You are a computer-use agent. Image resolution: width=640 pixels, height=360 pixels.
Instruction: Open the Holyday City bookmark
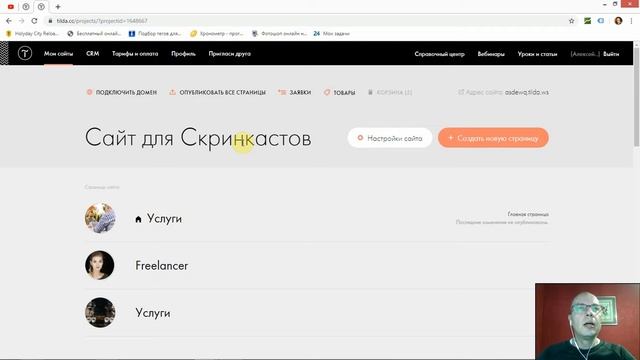click(33, 33)
